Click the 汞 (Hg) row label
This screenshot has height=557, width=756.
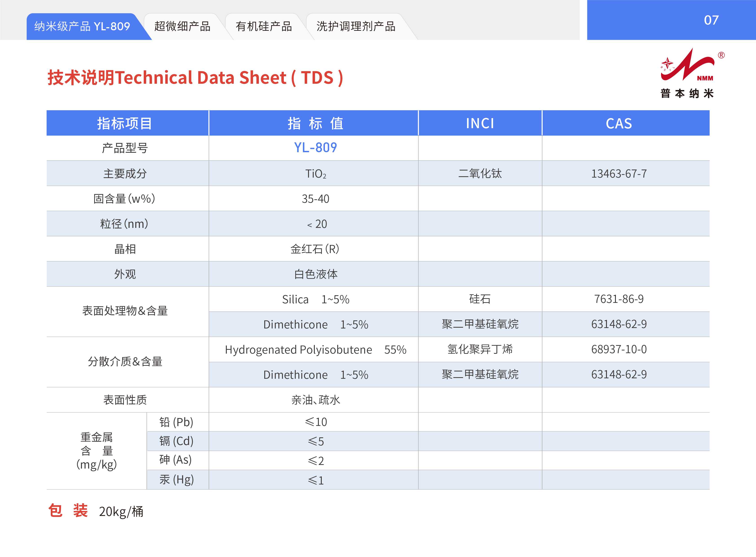176,480
